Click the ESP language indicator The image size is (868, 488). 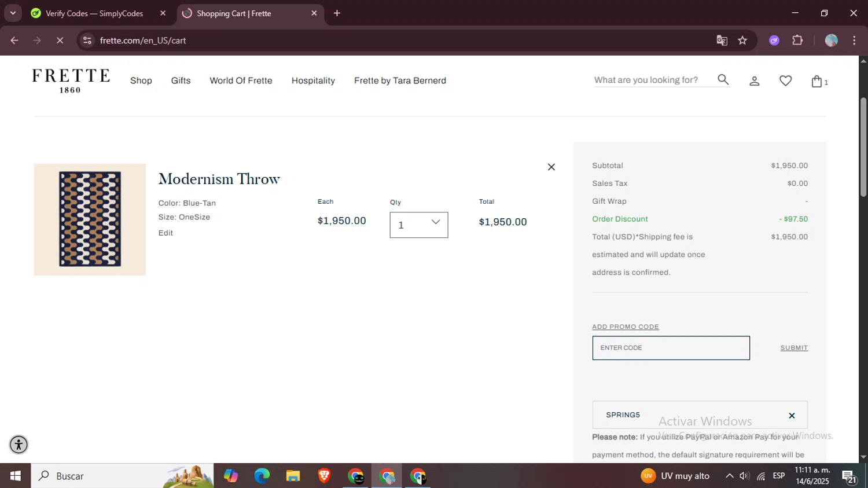tap(779, 476)
